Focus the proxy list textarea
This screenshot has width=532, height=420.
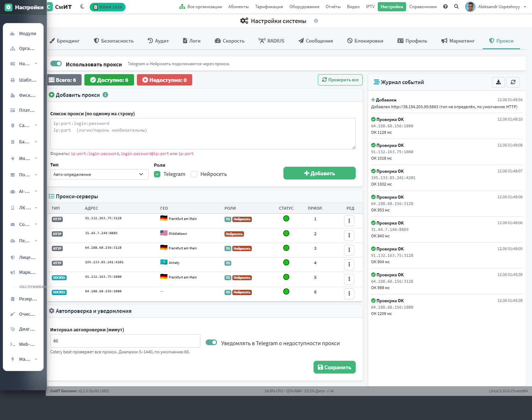click(x=203, y=134)
